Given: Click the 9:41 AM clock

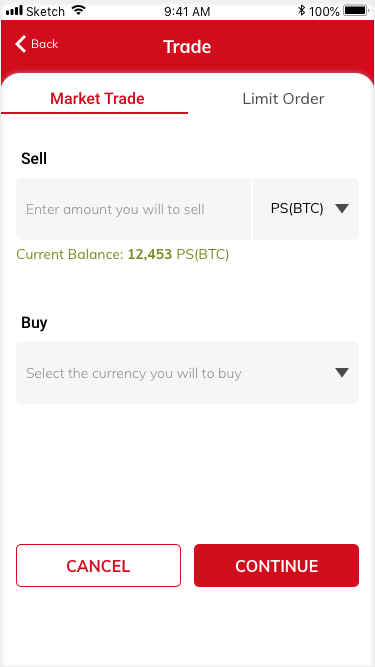Looking at the screenshot, I should point(187,11).
